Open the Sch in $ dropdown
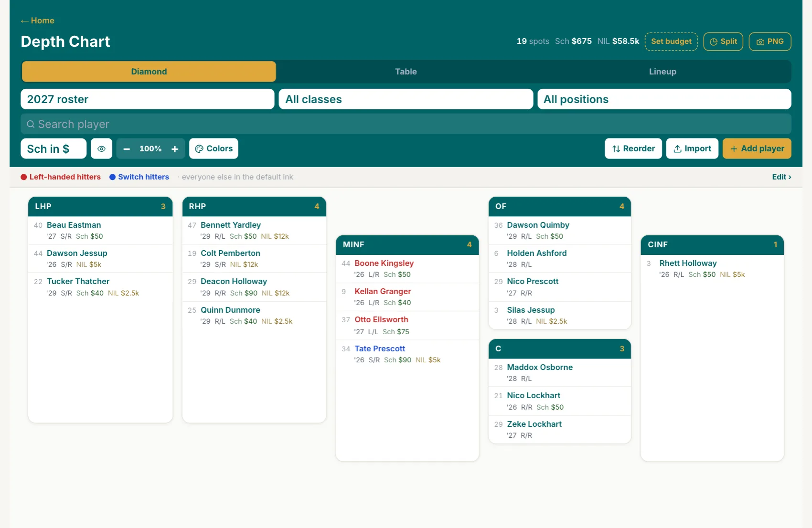Viewport: 812px width, 528px height. point(53,149)
